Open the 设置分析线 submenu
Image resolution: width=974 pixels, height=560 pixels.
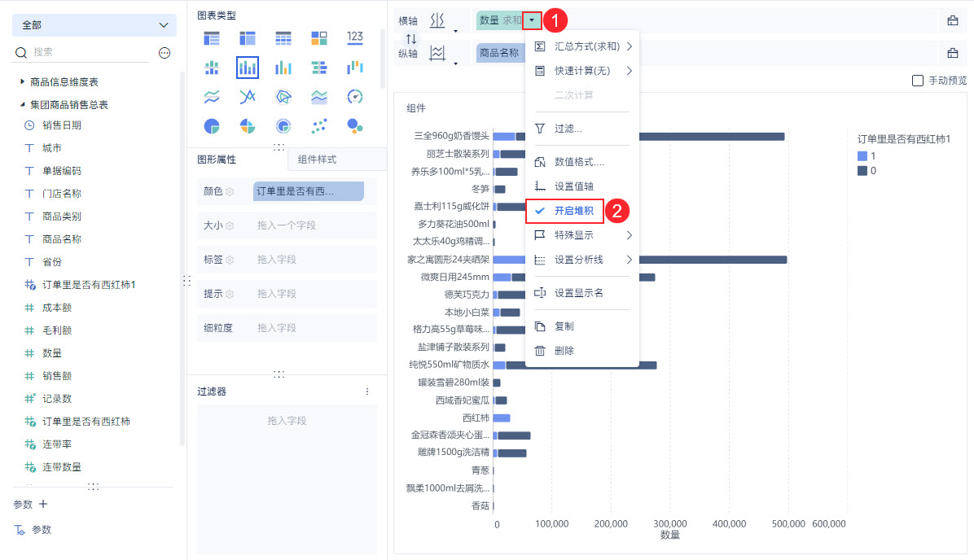point(582,260)
